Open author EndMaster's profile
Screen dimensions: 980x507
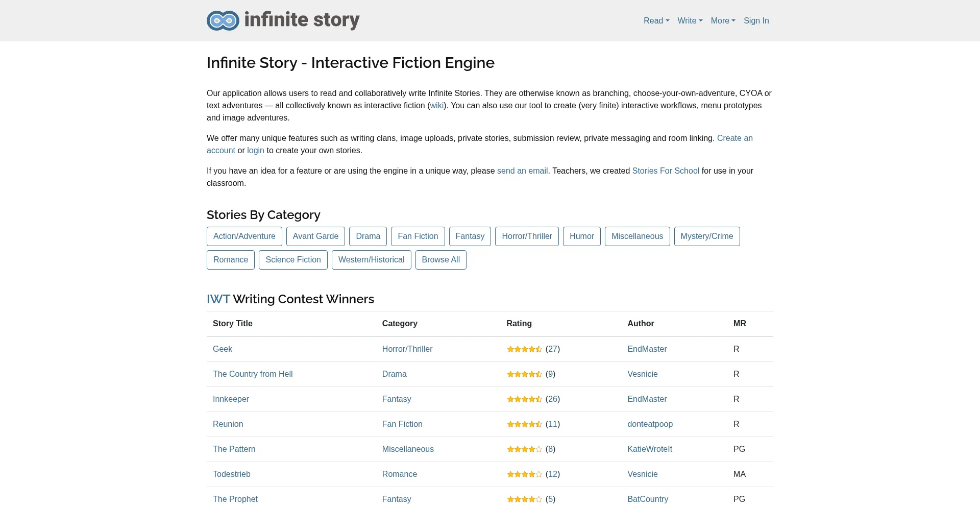647,349
